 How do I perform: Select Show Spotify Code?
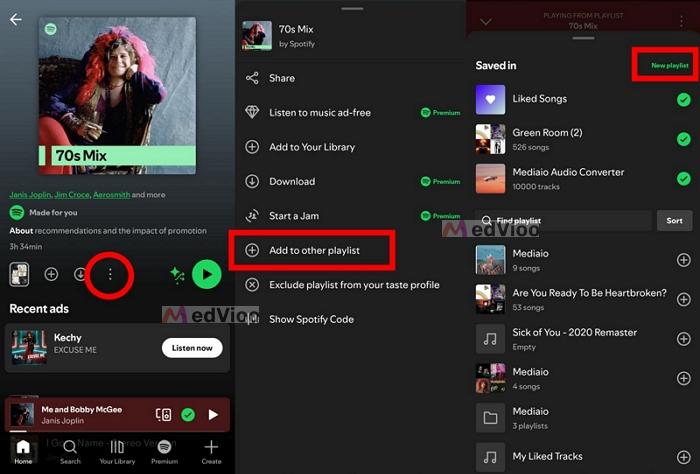352,319
